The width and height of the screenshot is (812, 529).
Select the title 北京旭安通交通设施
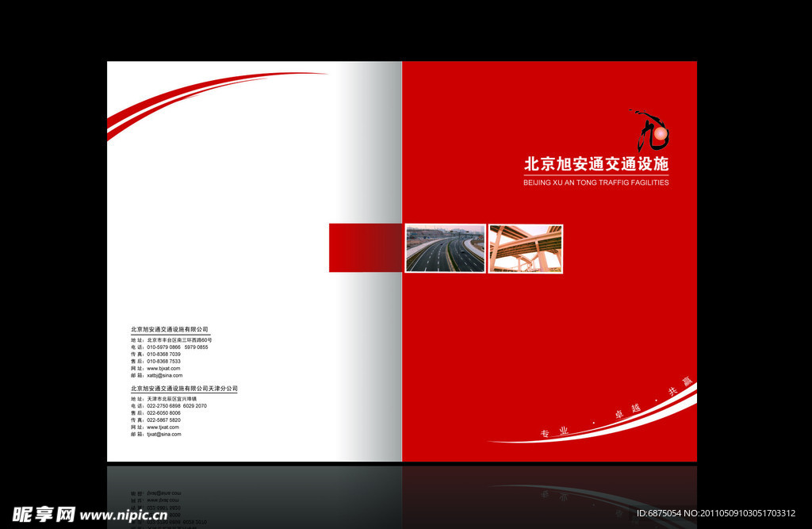click(x=596, y=163)
